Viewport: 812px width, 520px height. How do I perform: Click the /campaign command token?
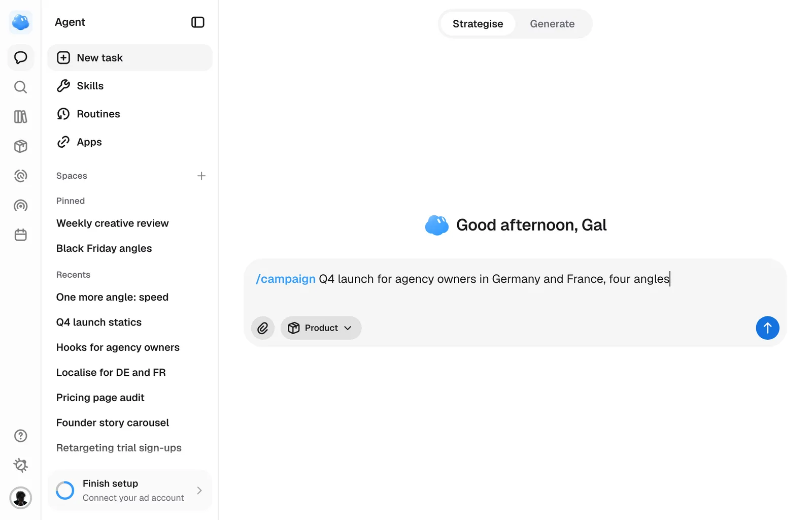[x=286, y=279]
